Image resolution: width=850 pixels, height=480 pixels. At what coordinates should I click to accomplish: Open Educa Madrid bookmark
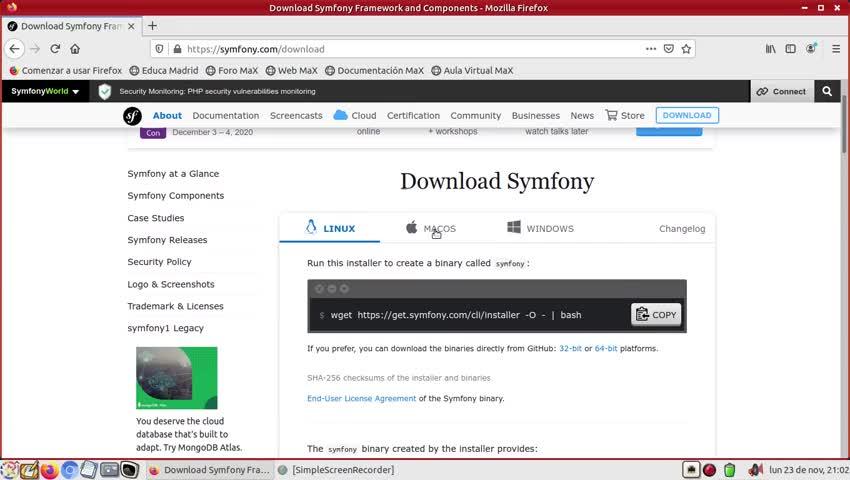tap(164, 71)
